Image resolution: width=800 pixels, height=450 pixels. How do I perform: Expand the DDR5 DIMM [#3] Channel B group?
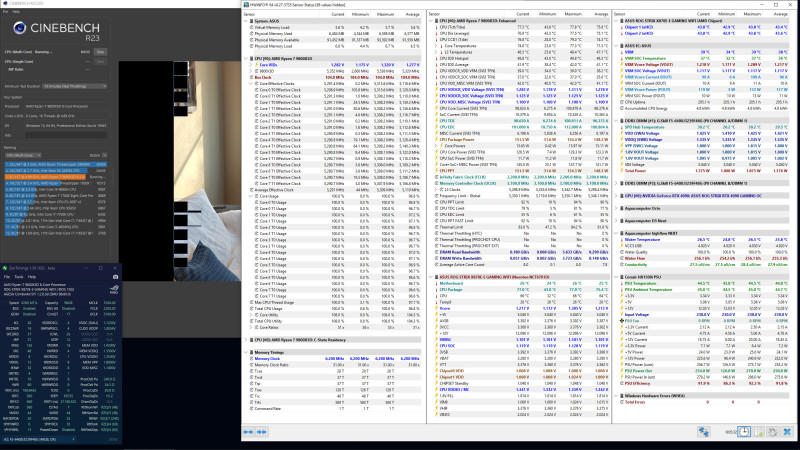616,183
